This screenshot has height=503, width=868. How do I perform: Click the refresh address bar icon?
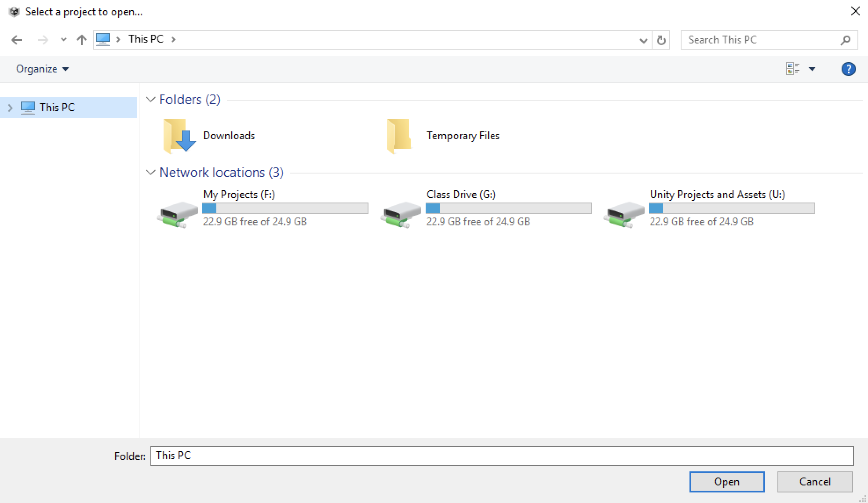click(x=661, y=40)
